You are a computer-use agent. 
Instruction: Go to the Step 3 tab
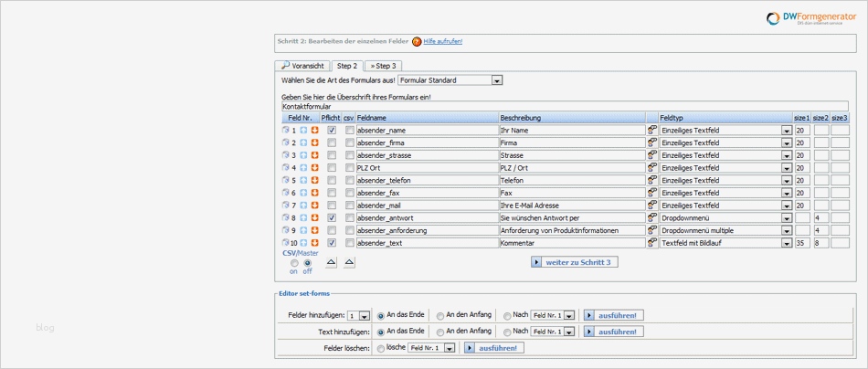tap(383, 66)
